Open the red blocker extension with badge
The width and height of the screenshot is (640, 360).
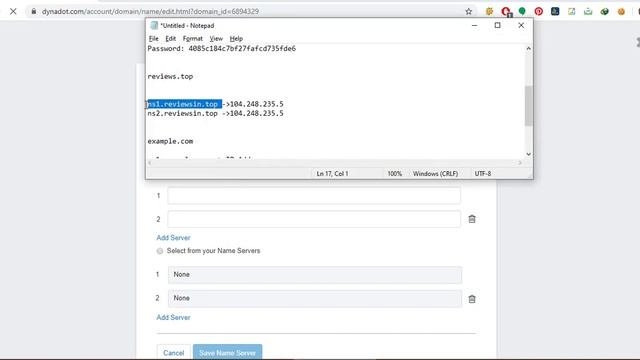pos(506,11)
